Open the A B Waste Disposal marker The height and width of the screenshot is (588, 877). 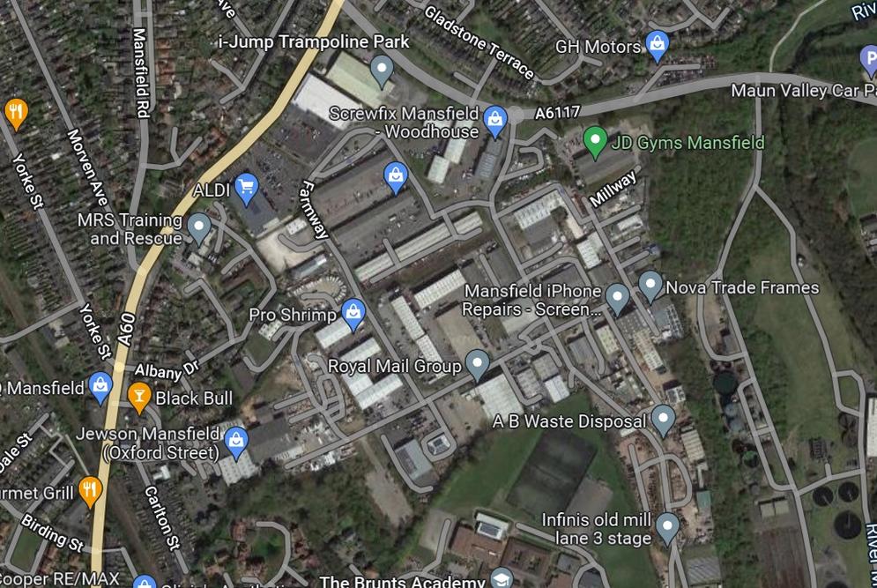[663, 420]
